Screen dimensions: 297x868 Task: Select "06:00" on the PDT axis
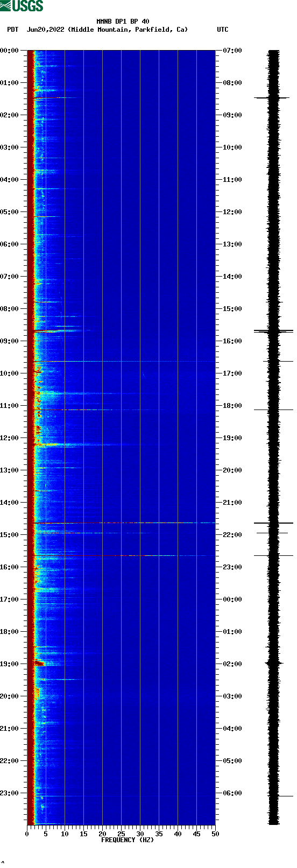pyautogui.click(x=9, y=244)
